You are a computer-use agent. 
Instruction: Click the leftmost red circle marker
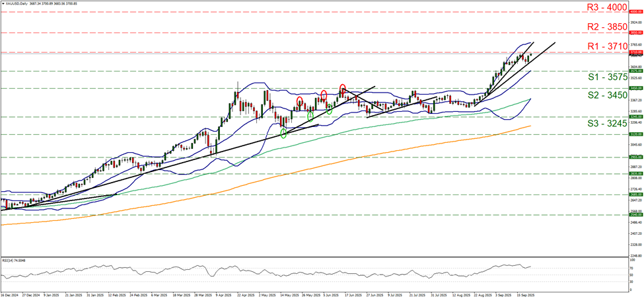point(299,101)
